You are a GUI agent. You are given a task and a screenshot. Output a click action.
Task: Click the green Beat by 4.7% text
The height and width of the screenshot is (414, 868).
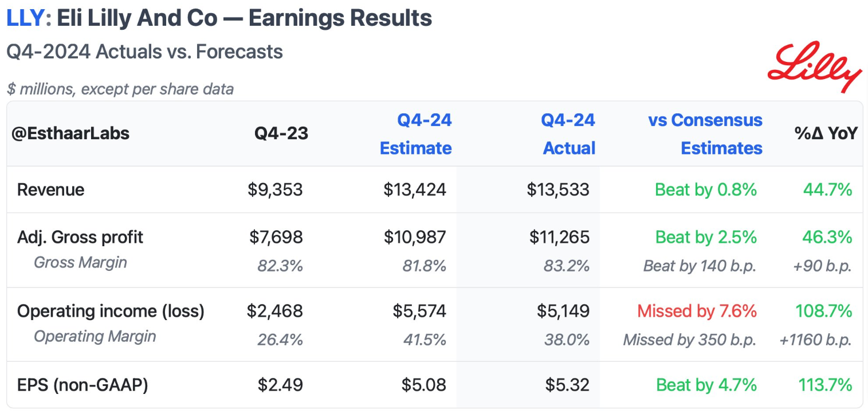(x=706, y=385)
